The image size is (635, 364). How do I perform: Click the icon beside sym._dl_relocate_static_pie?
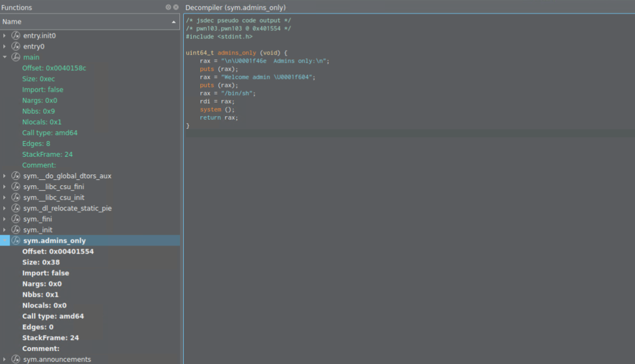point(16,208)
